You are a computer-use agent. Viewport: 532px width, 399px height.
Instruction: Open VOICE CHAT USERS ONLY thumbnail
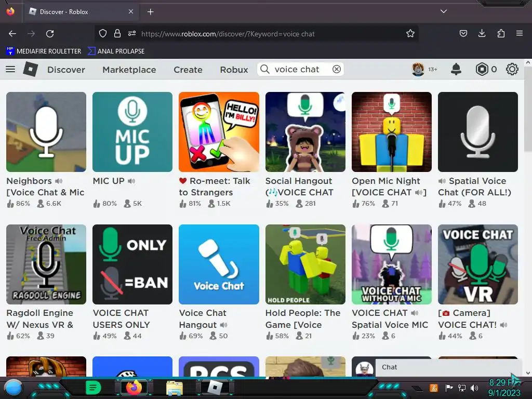click(132, 264)
